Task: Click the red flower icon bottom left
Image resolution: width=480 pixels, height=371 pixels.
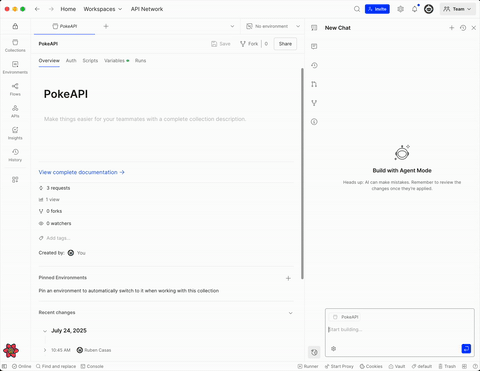Action: (x=11, y=350)
